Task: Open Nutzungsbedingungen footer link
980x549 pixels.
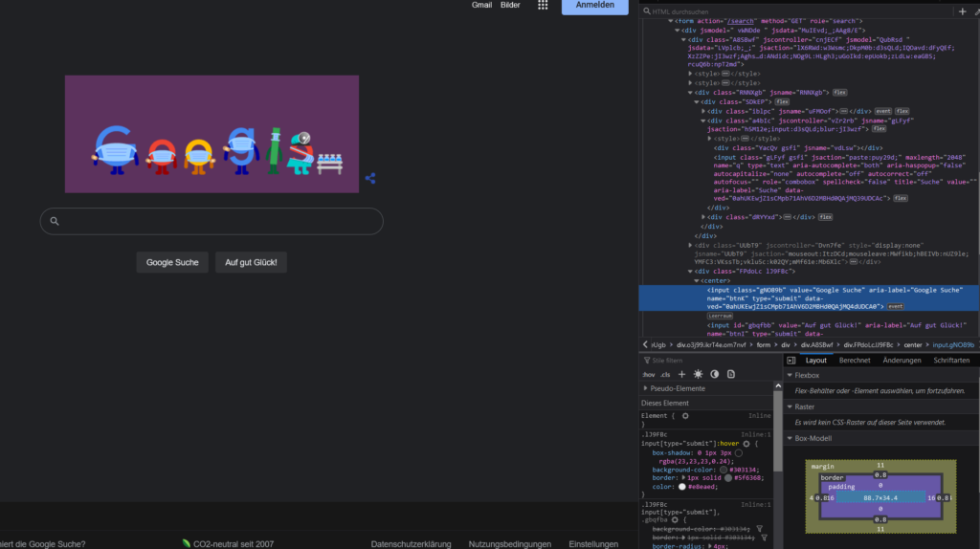Action: (510, 544)
